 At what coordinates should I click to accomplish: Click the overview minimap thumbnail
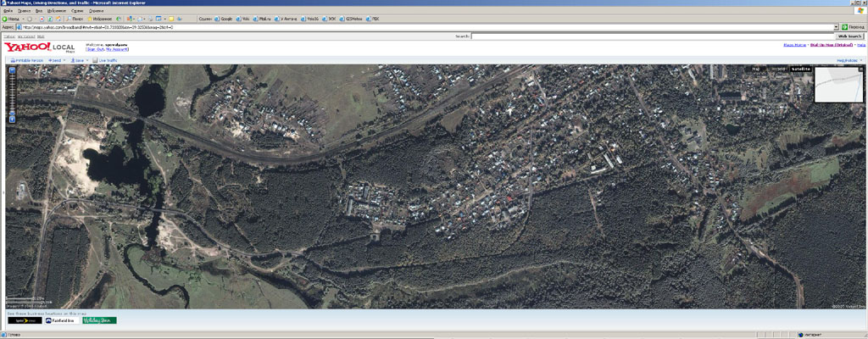pyautogui.click(x=838, y=85)
